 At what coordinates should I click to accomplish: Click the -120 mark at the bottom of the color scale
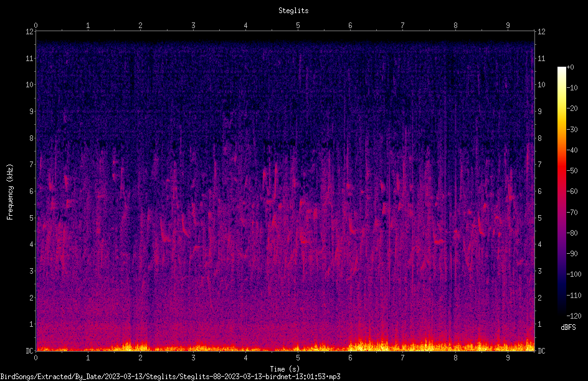pos(574,316)
